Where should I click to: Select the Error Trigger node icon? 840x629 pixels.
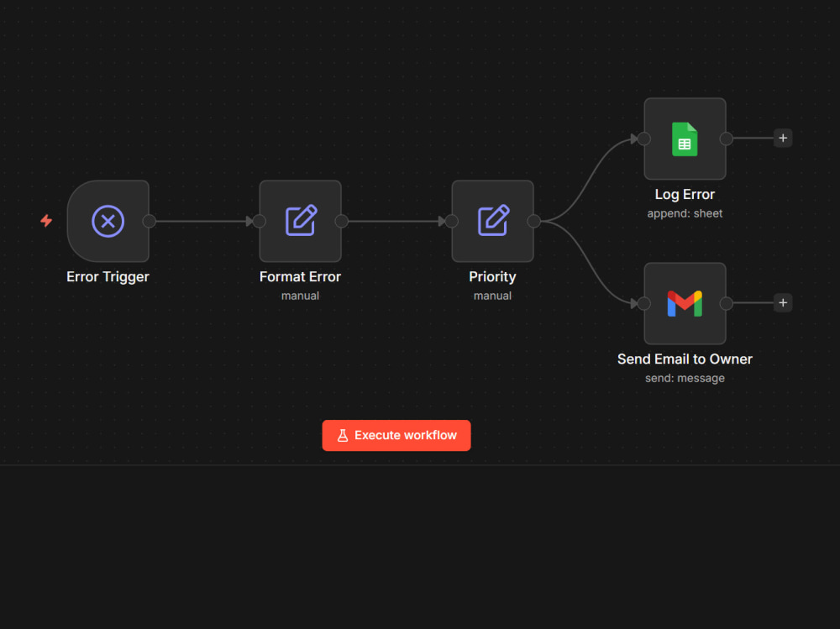[108, 221]
